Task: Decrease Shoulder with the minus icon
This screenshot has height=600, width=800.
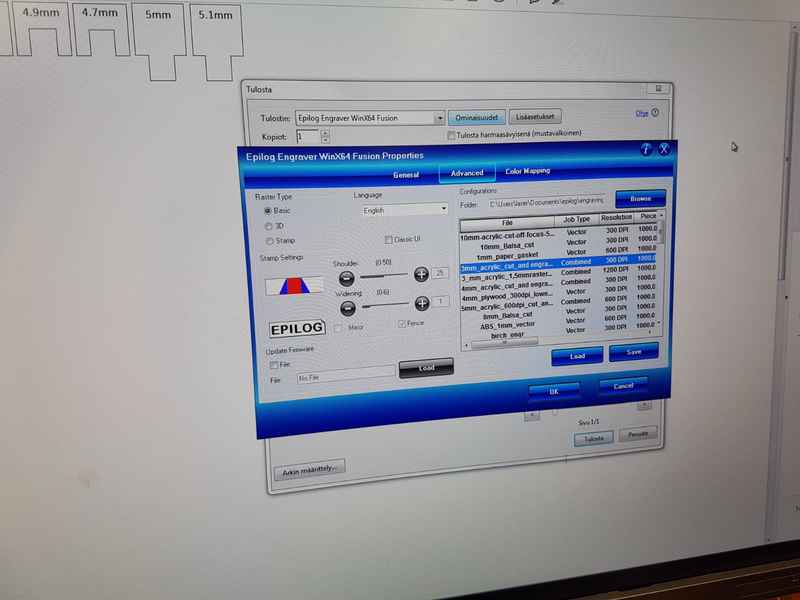Action: point(346,279)
